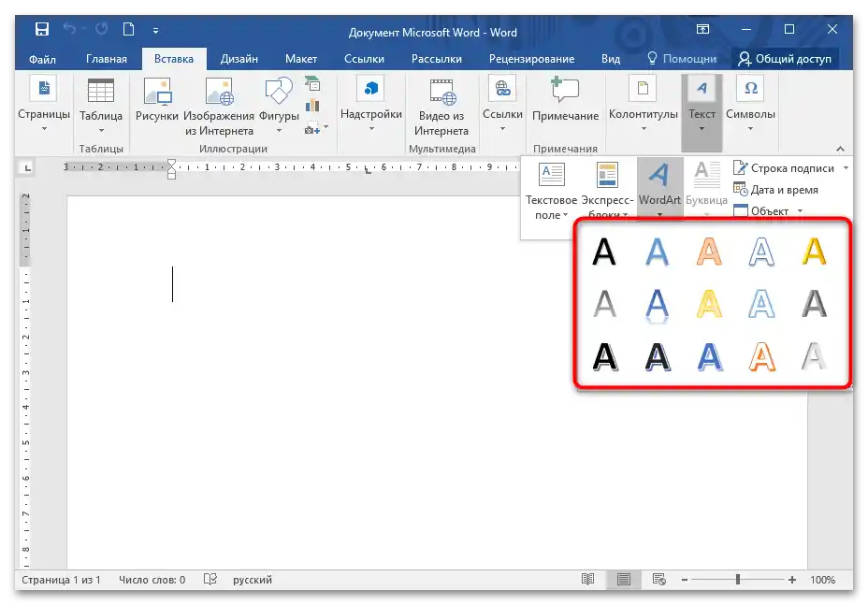Select the blue reflected WordArt in second row
This screenshot has width=868, height=605.
click(658, 305)
